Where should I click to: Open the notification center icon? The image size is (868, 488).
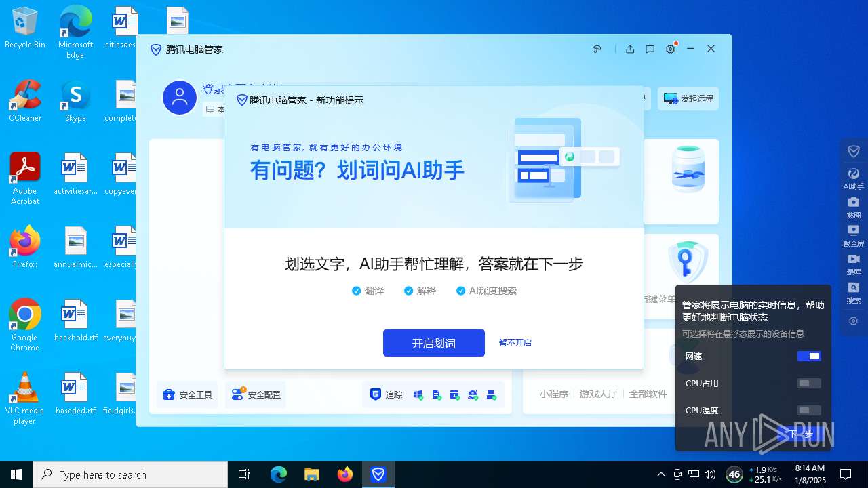point(846,474)
